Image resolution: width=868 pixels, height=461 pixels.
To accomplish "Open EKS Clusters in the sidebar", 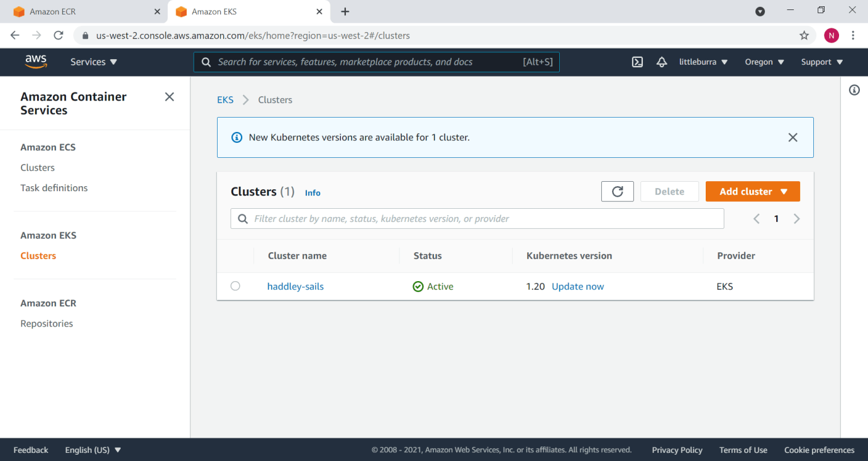I will click(38, 256).
